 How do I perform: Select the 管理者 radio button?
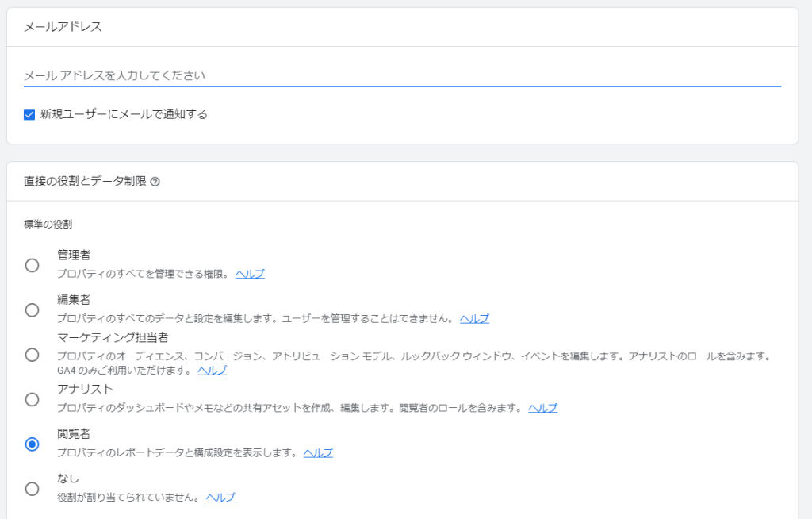click(x=32, y=265)
